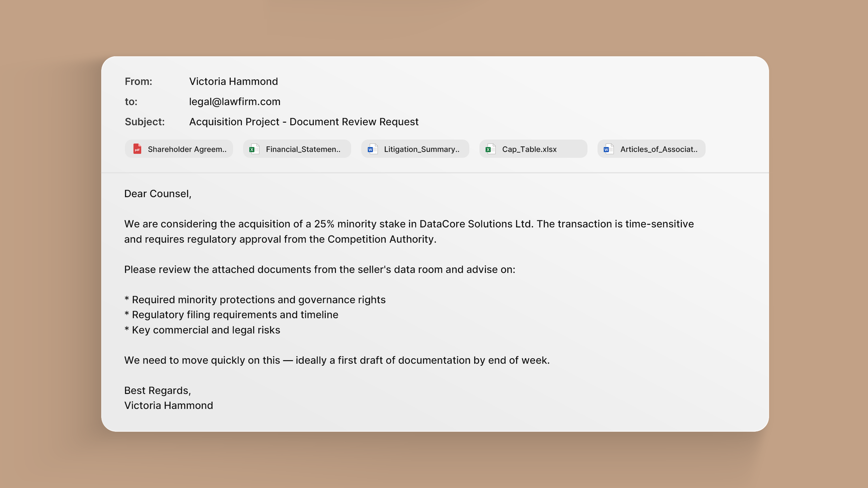Click the "Subject:" field label
The width and height of the screenshot is (868, 488).
pyautogui.click(x=145, y=122)
